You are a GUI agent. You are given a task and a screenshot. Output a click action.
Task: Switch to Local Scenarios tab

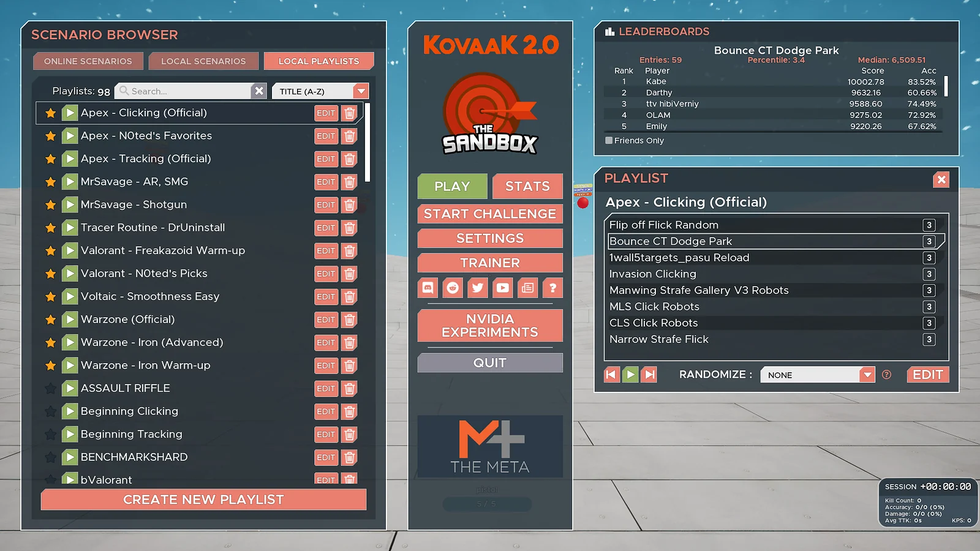click(x=203, y=61)
